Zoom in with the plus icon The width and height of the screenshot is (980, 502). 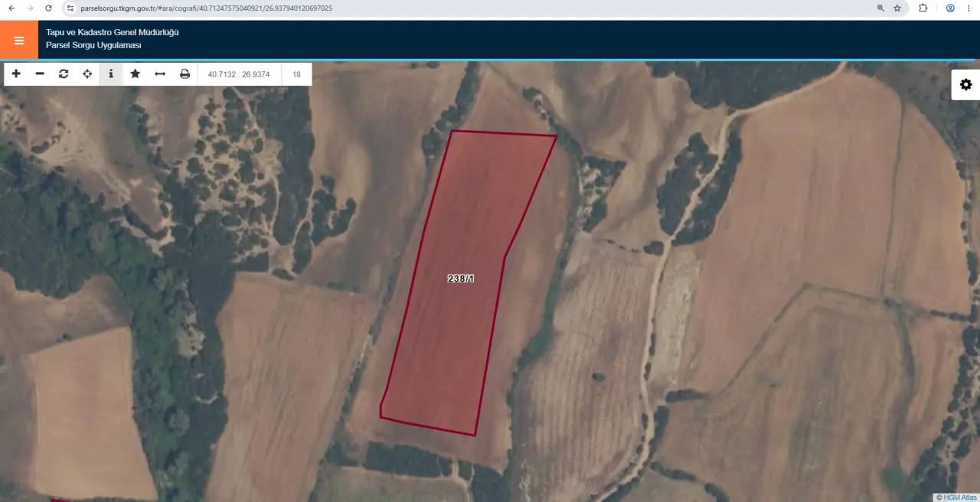pyautogui.click(x=16, y=74)
